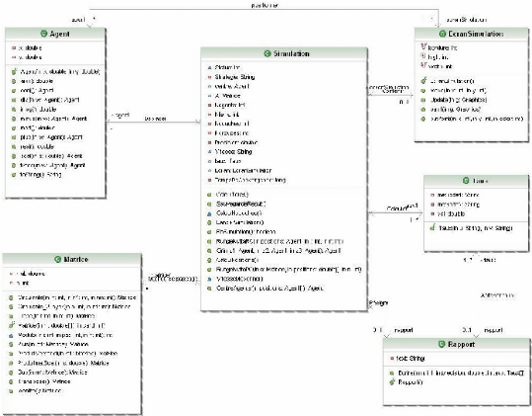532x416 pixels.
Task: Select plus(in w: Agent): Agent method
Action: [51, 137]
